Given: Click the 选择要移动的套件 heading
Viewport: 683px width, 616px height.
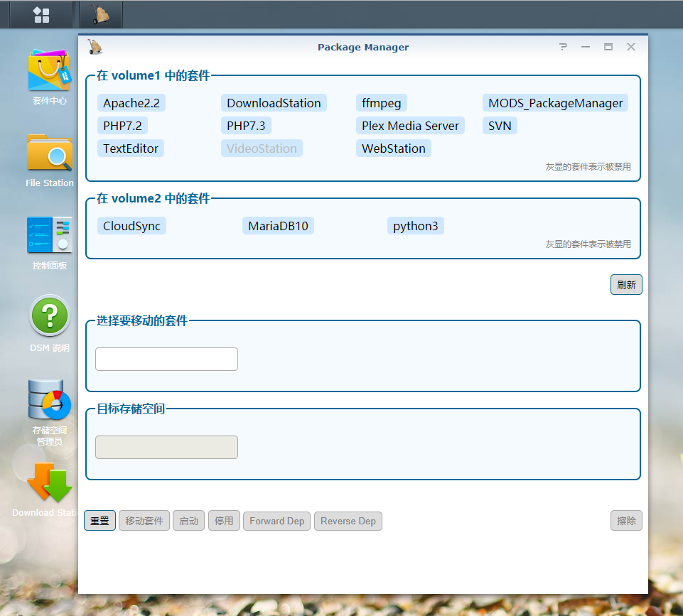Looking at the screenshot, I should [142, 320].
